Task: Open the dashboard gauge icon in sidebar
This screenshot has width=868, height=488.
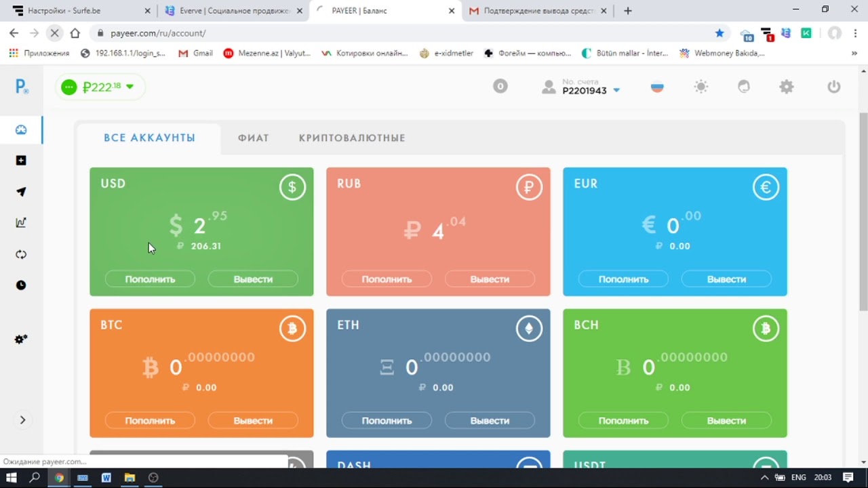Action: (x=21, y=129)
